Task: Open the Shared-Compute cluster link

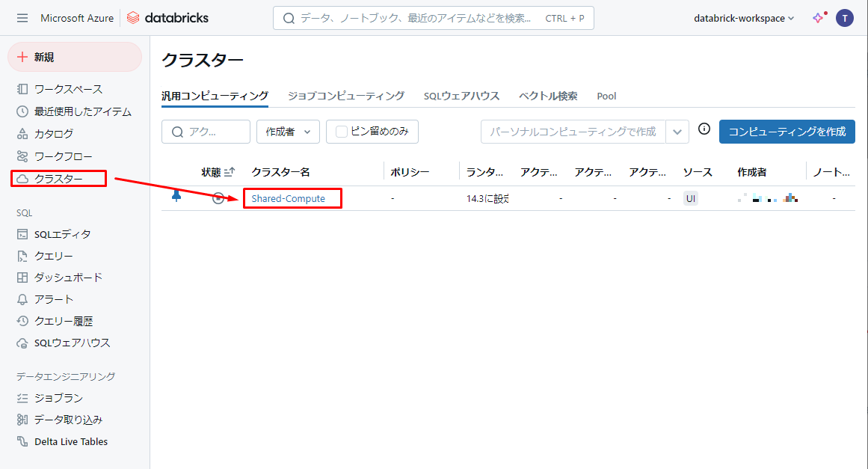Action: (289, 198)
